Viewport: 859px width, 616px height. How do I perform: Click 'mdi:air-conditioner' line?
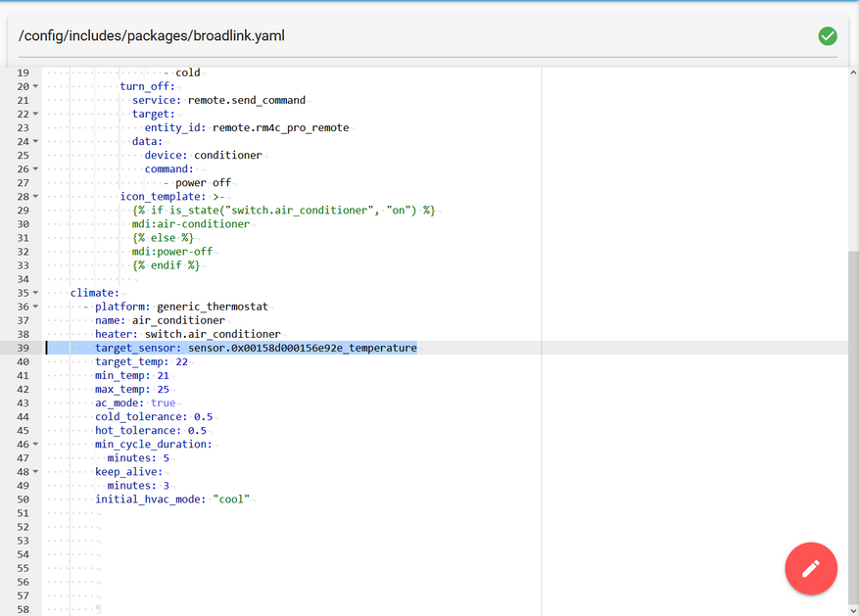coord(191,224)
